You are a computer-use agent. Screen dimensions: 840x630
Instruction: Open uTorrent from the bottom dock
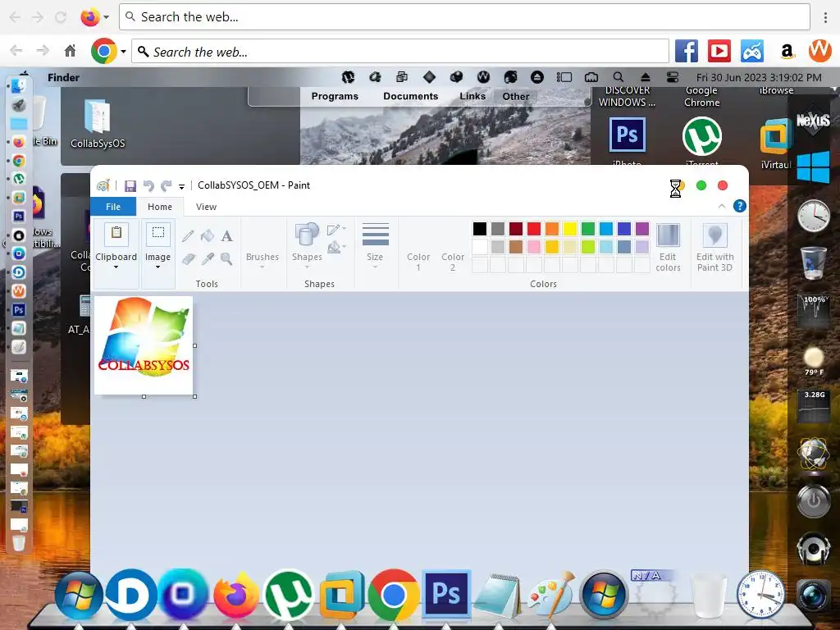(289, 595)
